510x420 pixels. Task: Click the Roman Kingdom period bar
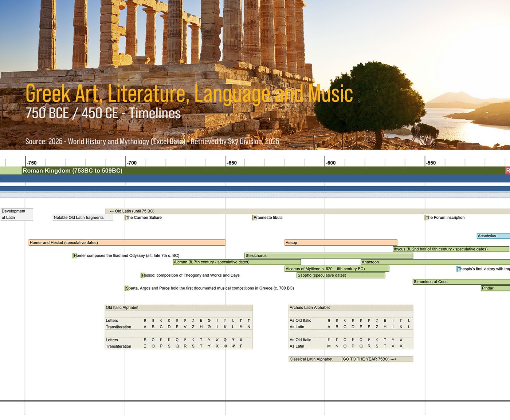pyautogui.click(x=255, y=171)
